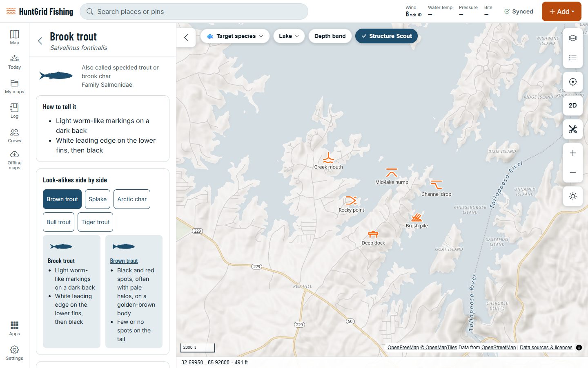588x368 pixels.
Task: Open the map legend list
Action: [573, 58]
